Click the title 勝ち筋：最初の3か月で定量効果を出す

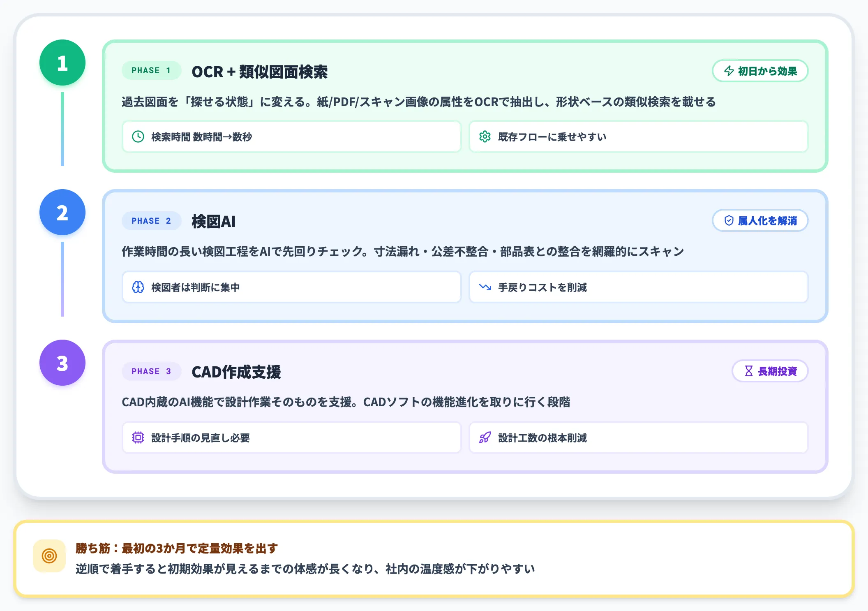[177, 548]
